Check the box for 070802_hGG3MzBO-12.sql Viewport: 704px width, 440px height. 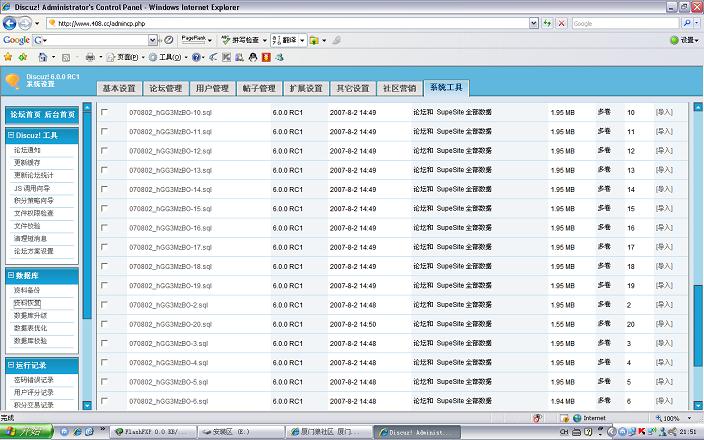click(x=104, y=150)
